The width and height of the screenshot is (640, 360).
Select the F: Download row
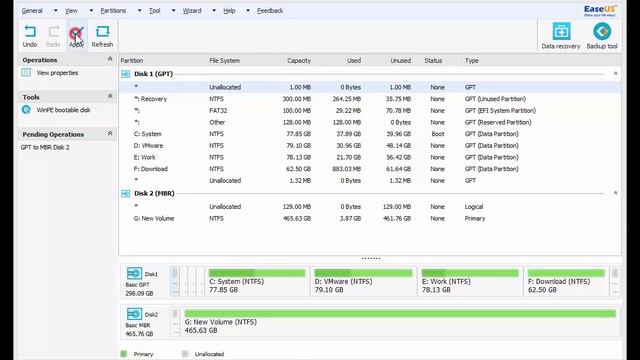pos(370,169)
